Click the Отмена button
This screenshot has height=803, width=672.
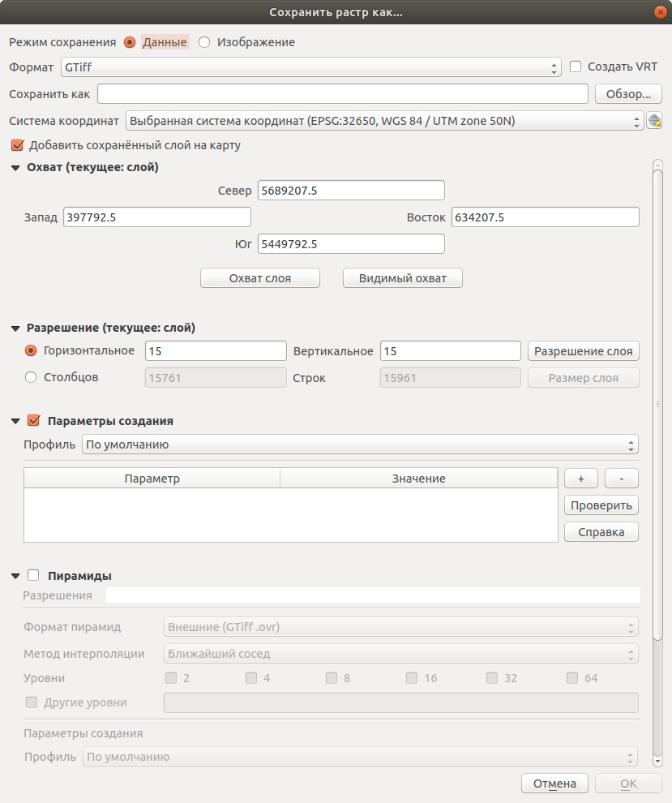click(554, 784)
